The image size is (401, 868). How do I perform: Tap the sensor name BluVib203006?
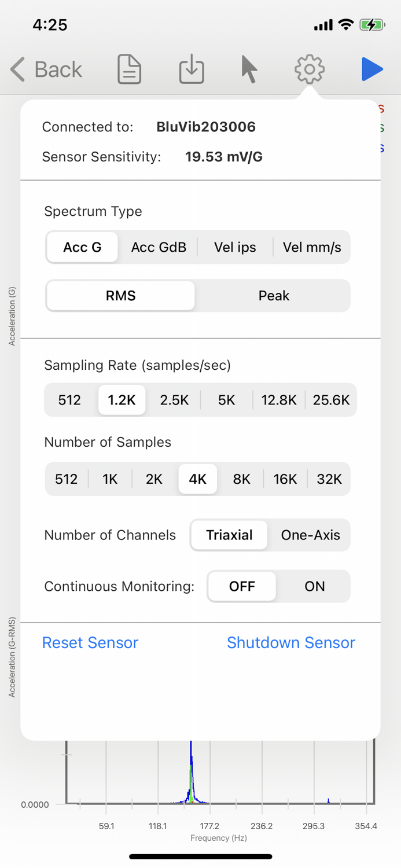coord(206,127)
